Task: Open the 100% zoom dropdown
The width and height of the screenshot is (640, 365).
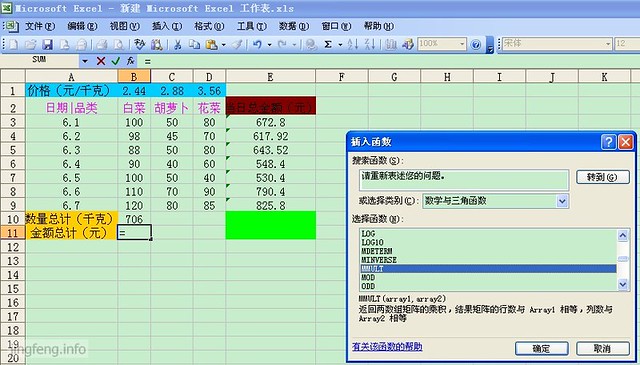Action: point(462,44)
